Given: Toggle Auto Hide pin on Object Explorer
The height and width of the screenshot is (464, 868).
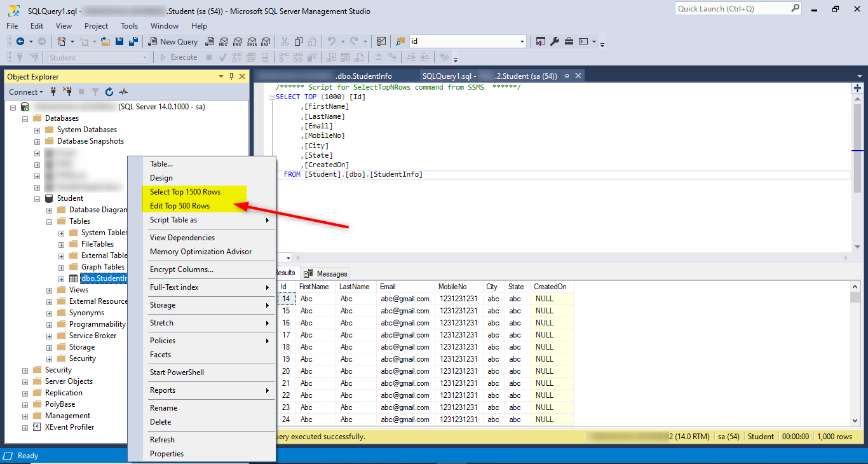Looking at the screenshot, I should [x=231, y=76].
